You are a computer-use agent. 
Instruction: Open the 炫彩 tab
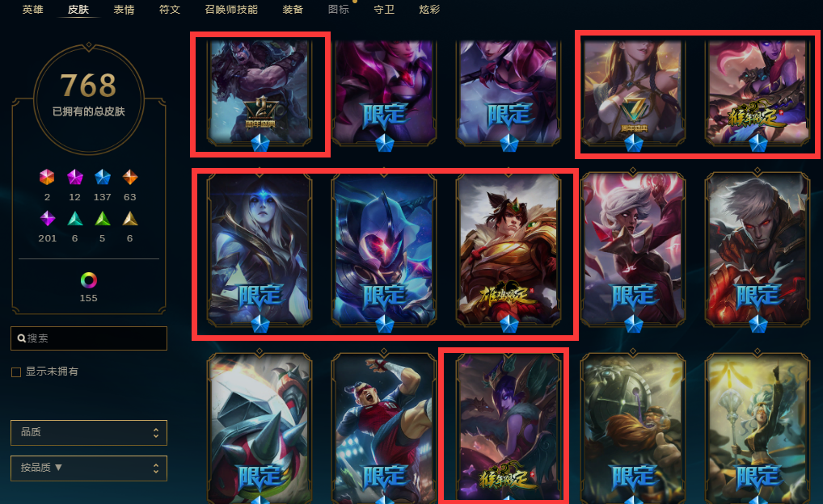[x=429, y=10]
